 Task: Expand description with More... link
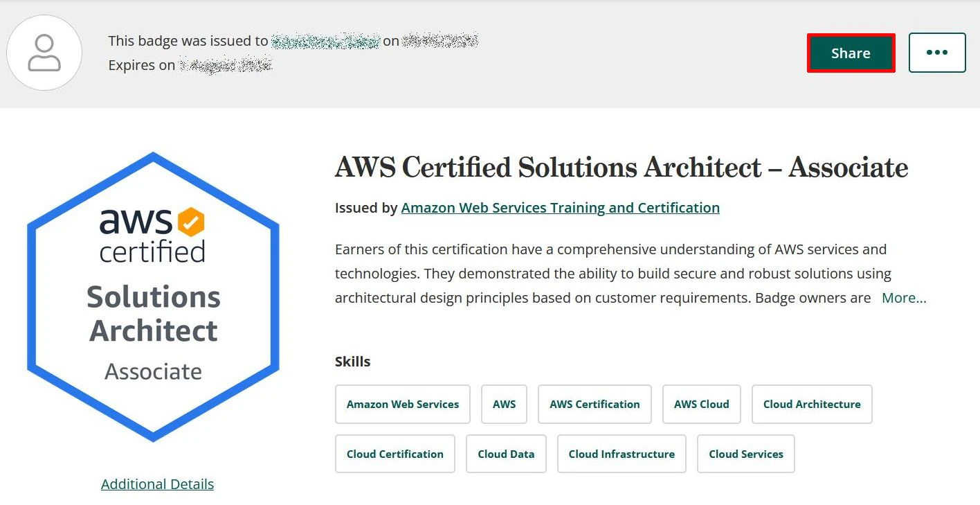[x=904, y=298]
